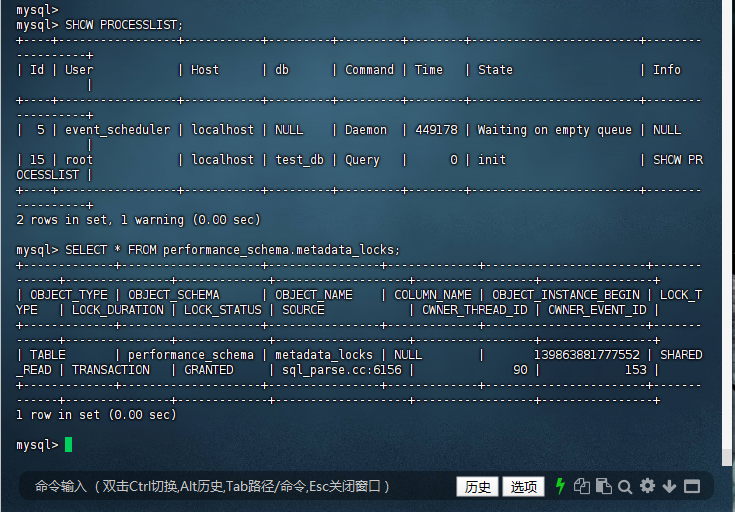Screen dimensions: 735x512
Task: Click the 'TRANSACTION' lock duration value
Action: [111, 370]
